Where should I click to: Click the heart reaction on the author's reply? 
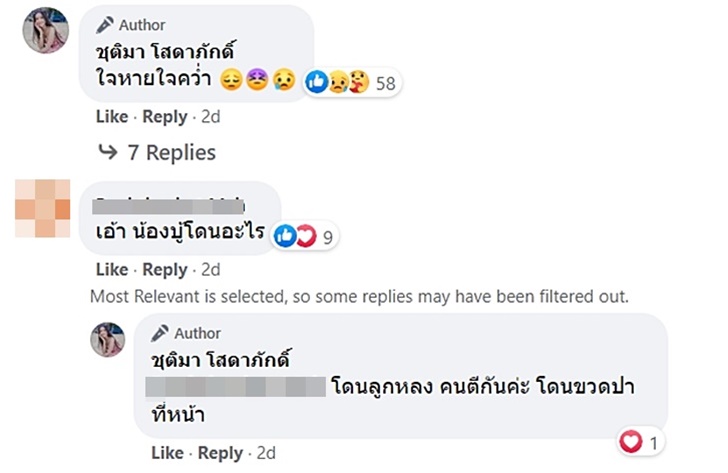630,440
